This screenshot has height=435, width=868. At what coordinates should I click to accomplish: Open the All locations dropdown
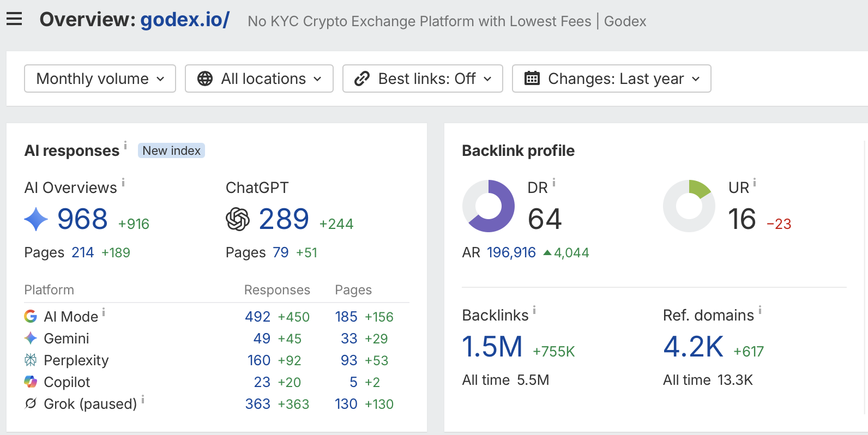[259, 78]
